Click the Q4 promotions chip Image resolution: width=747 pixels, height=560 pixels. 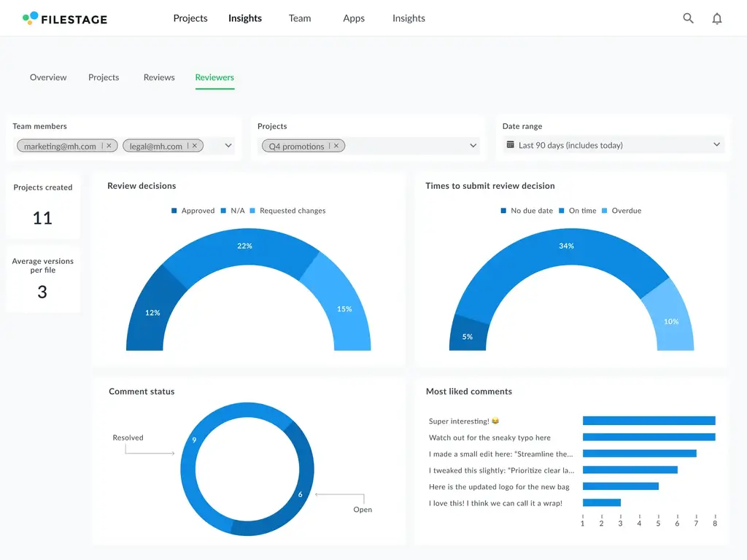point(303,146)
